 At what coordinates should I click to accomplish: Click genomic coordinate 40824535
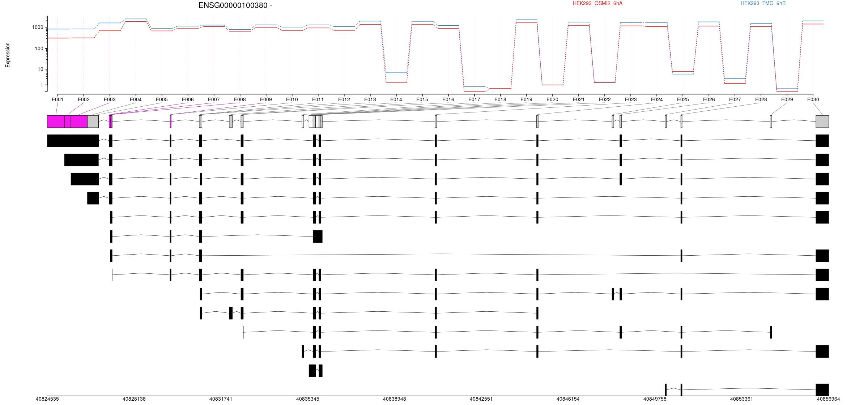[47, 399]
